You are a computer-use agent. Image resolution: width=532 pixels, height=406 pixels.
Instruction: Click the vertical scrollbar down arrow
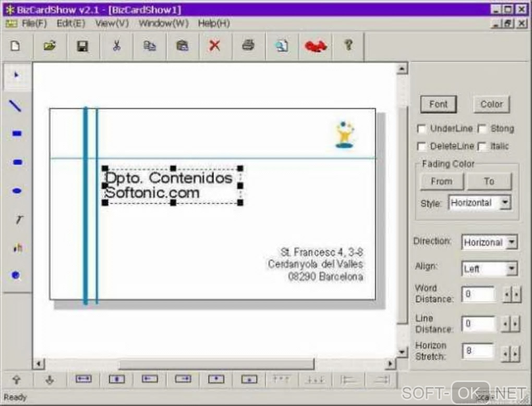402,351
